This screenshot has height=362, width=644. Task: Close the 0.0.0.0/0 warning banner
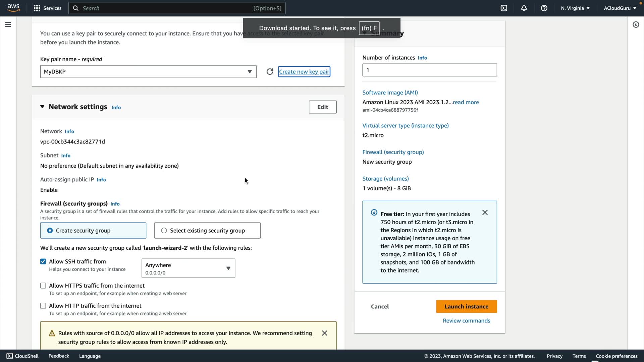click(324, 333)
